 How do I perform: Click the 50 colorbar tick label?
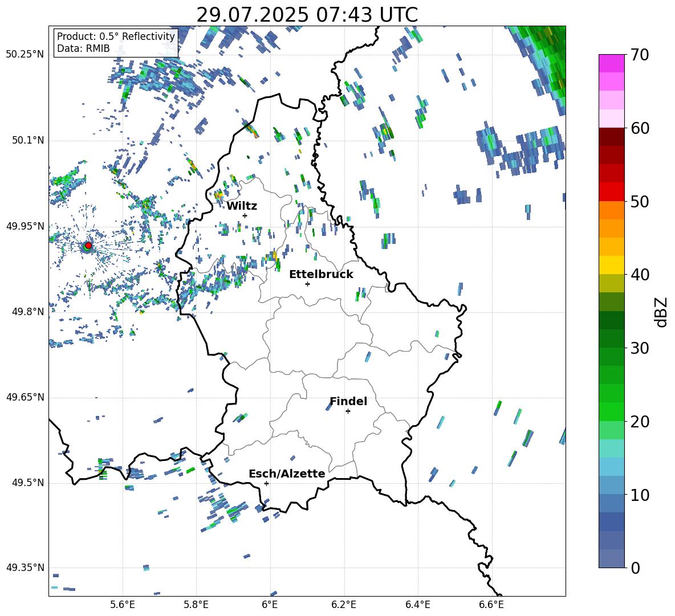640,202
